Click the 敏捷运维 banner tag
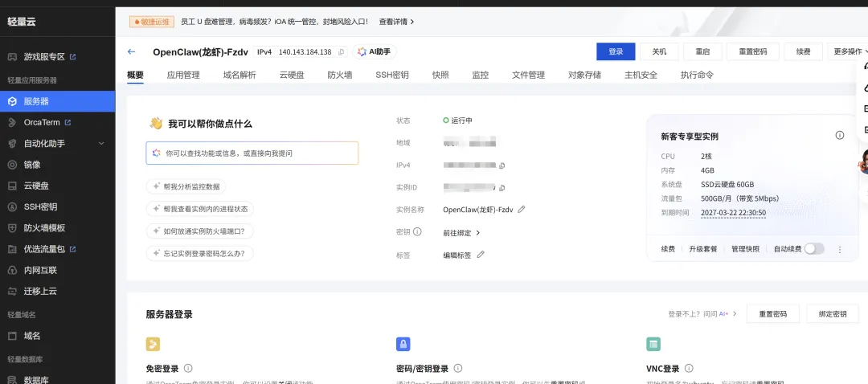This screenshot has width=868, height=384. (152, 22)
